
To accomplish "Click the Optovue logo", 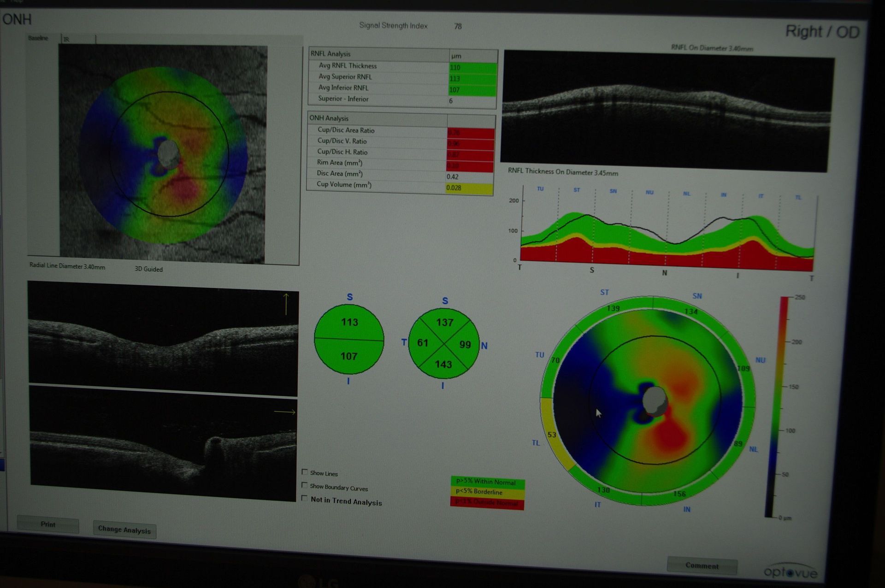I will click(x=790, y=571).
